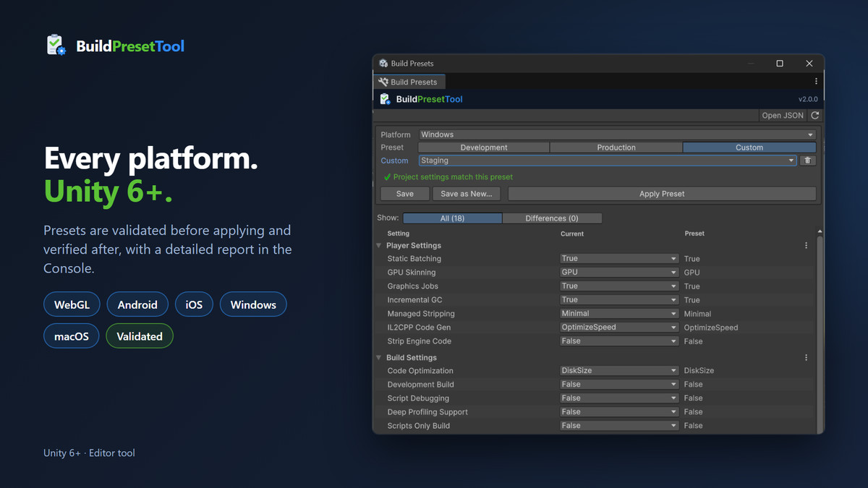Click the Save as New... button
Screen dimensions: 868x488
click(467, 194)
